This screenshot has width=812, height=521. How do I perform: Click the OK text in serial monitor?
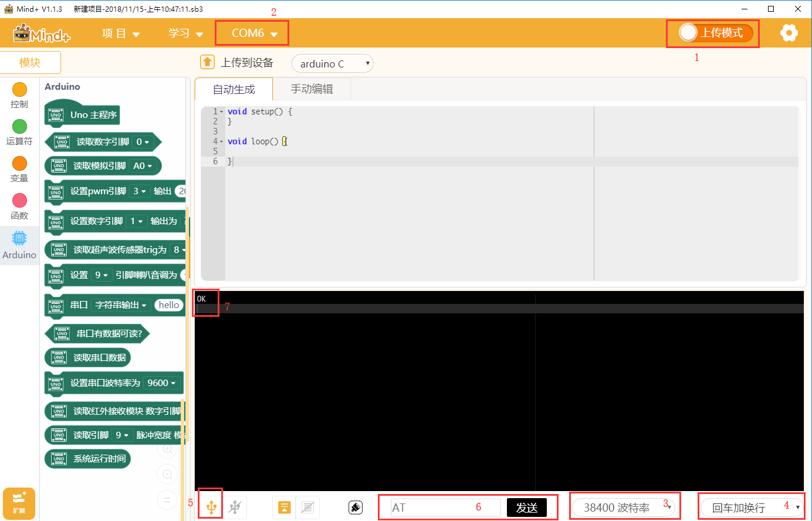pos(201,299)
